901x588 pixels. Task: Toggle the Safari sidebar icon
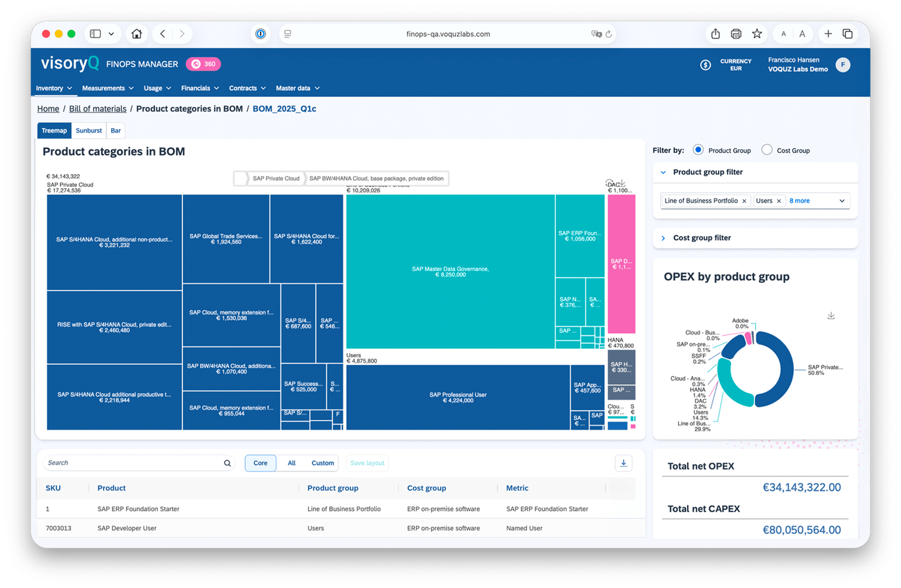click(x=95, y=34)
